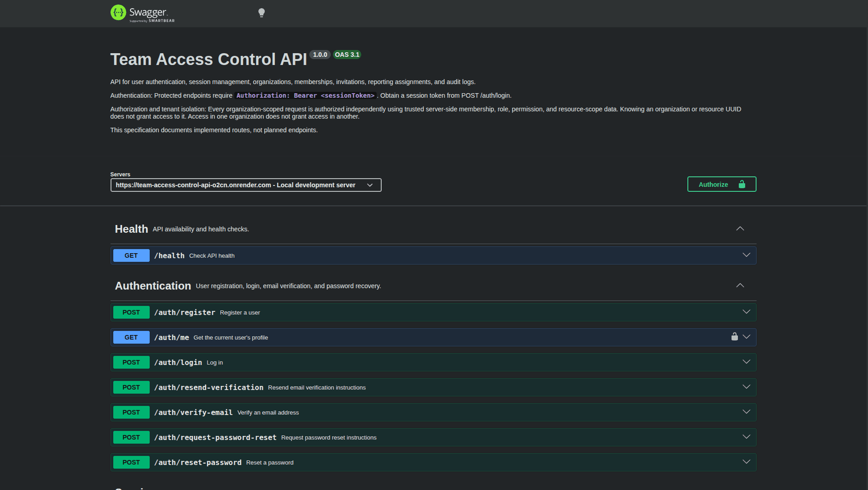Click the Authentication section heading
This screenshot has width=868, height=490.
click(x=153, y=286)
